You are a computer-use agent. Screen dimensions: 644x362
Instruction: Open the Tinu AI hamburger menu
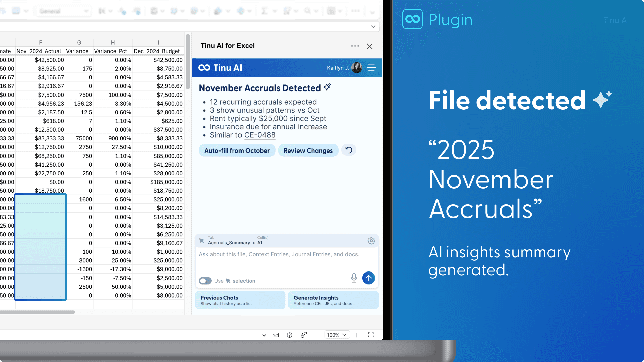(371, 68)
